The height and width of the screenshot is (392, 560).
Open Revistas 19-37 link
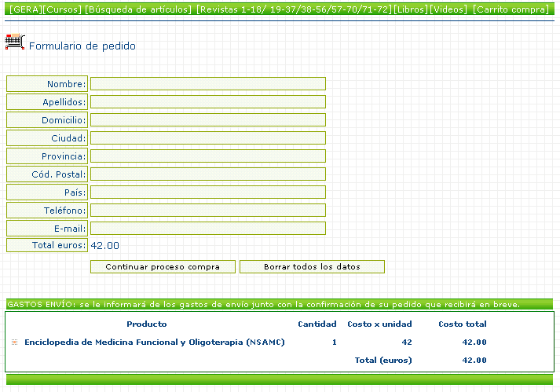pos(285,9)
